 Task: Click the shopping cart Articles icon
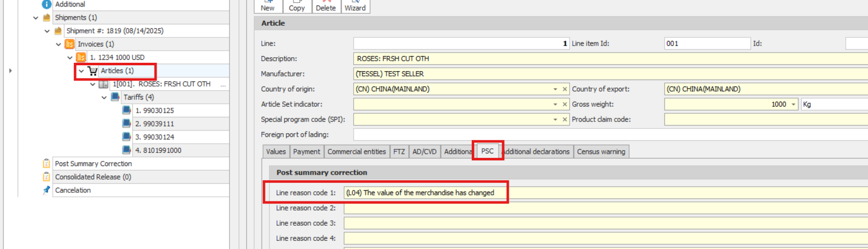coord(93,71)
